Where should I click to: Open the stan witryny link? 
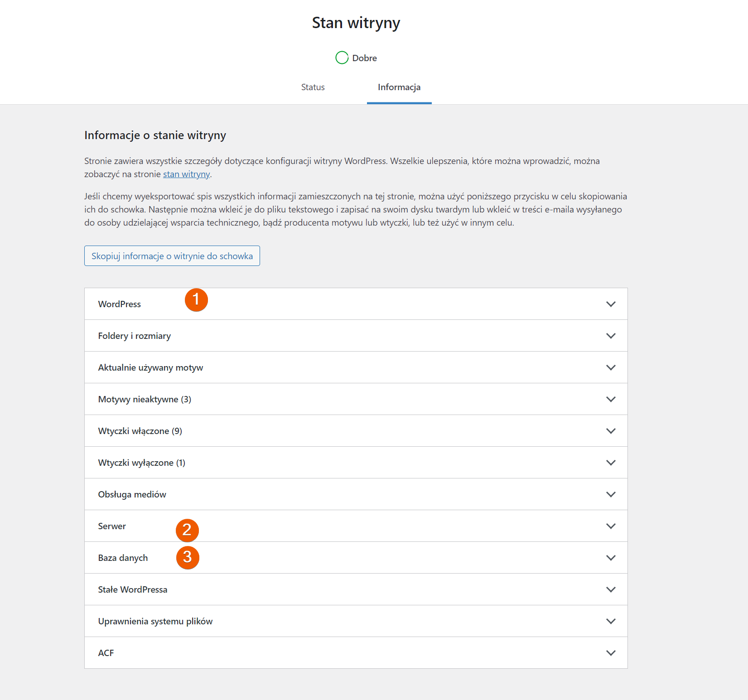(186, 174)
